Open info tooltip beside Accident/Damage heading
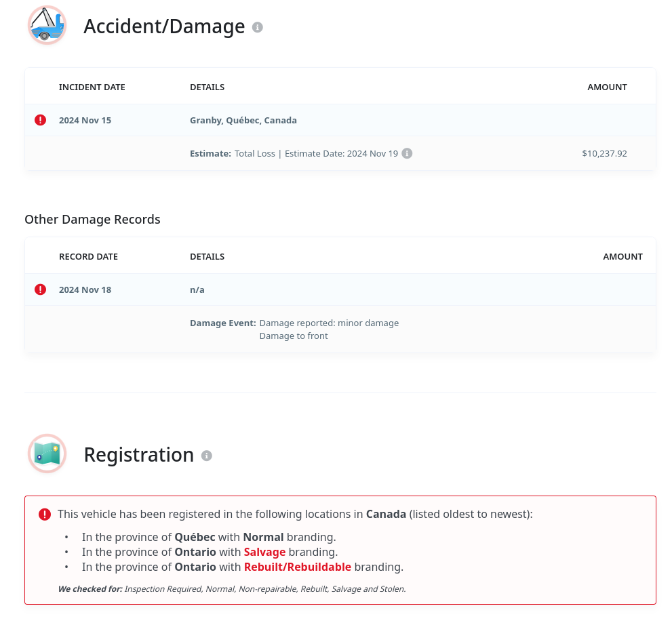The image size is (672, 623). [x=257, y=27]
